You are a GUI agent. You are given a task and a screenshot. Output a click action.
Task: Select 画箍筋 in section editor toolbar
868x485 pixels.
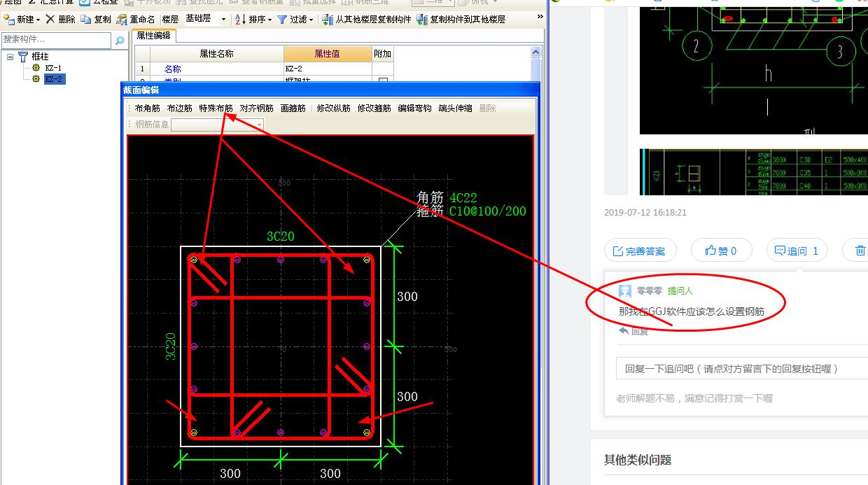click(293, 108)
